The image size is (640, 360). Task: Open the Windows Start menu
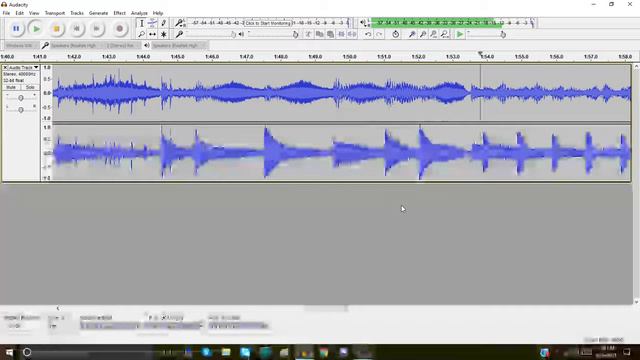[9, 352]
